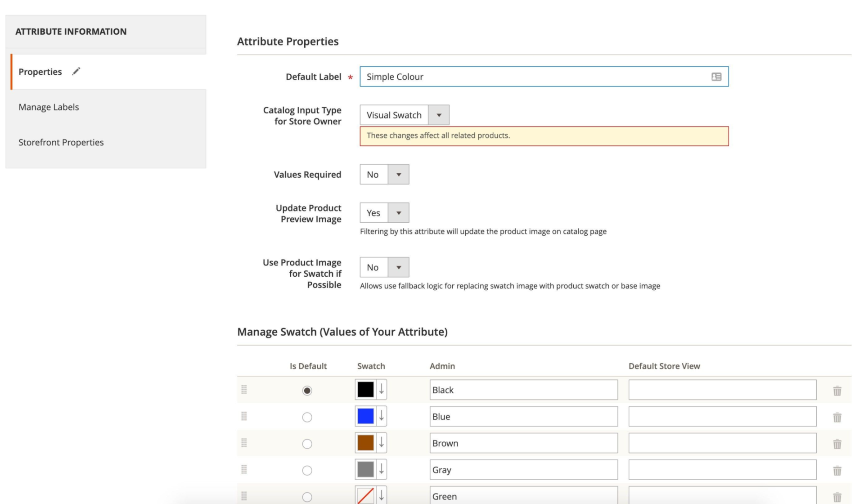The height and width of the screenshot is (504, 864).
Task: Click the edit pencil next to Properties
Action: pyautogui.click(x=76, y=71)
